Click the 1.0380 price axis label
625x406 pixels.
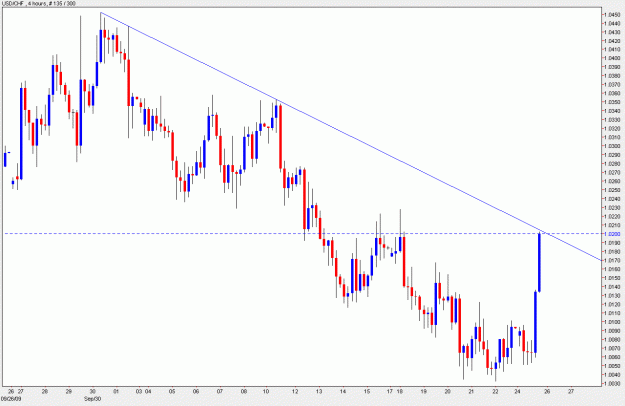click(612, 76)
